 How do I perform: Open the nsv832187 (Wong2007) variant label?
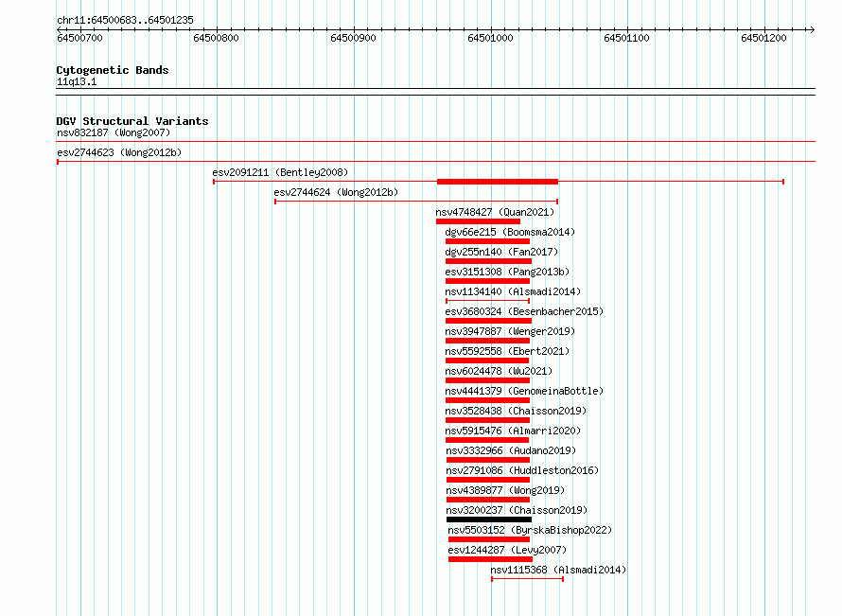click(x=114, y=132)
